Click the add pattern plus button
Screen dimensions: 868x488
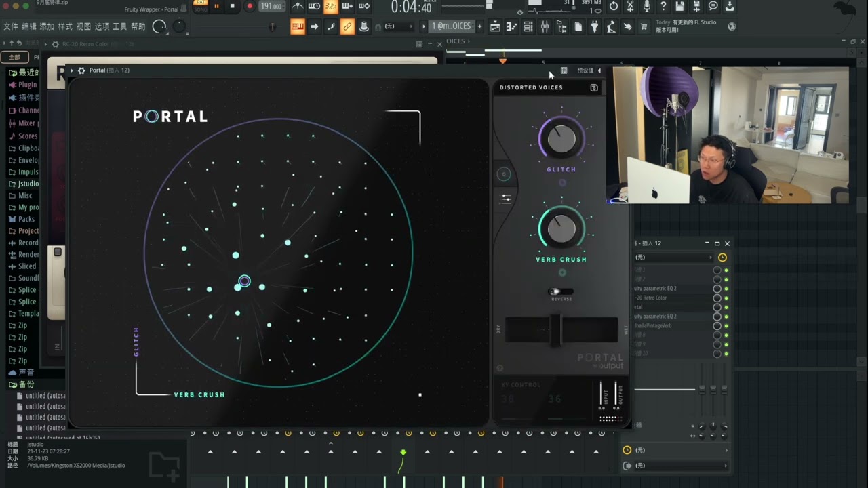pyautogui.click(x=479, y=26)
